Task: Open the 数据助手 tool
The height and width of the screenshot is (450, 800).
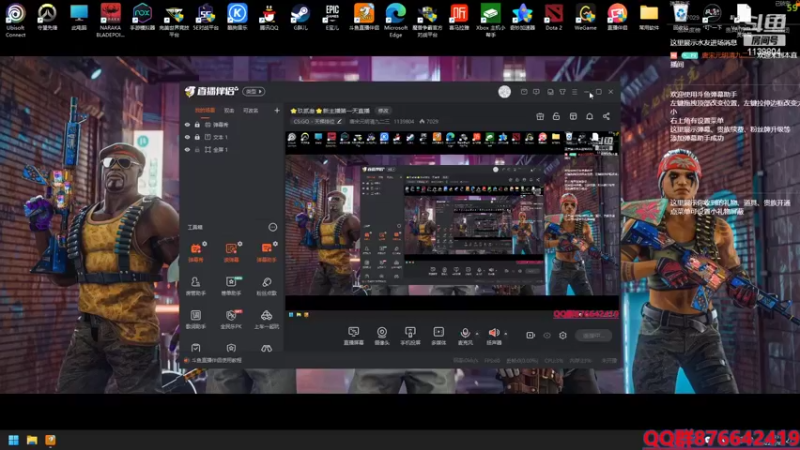Action: coord(196,319)
